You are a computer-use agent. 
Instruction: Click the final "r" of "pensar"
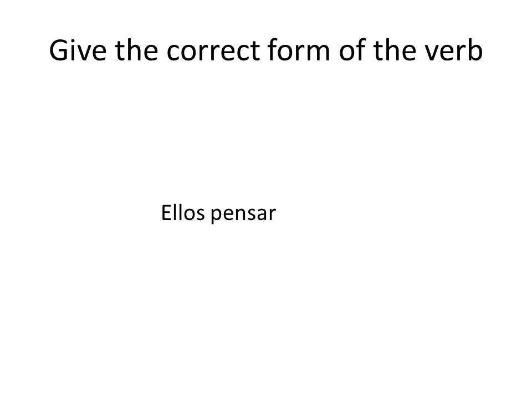point(273,215)
